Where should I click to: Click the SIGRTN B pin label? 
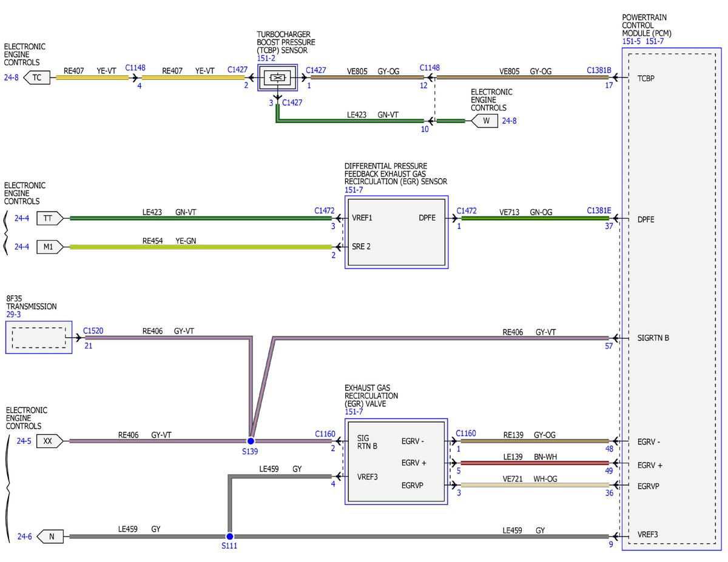click(653, 338)
